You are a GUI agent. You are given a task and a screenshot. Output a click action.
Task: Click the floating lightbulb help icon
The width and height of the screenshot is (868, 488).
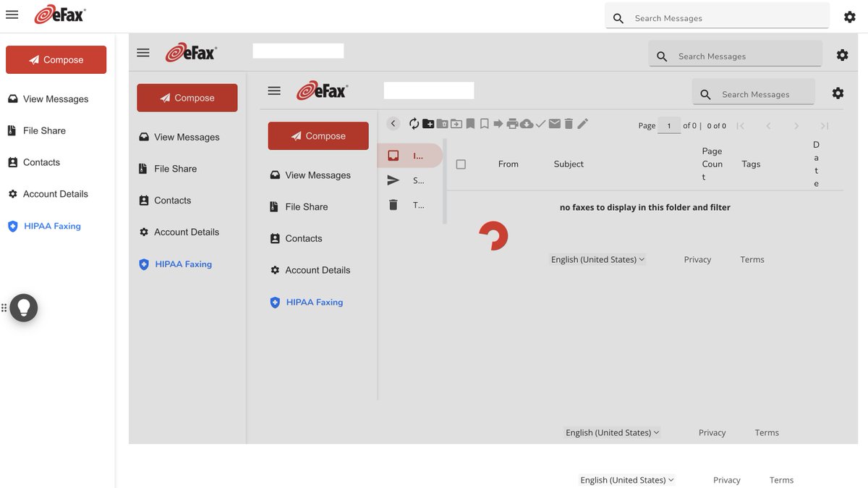(23, 308)
